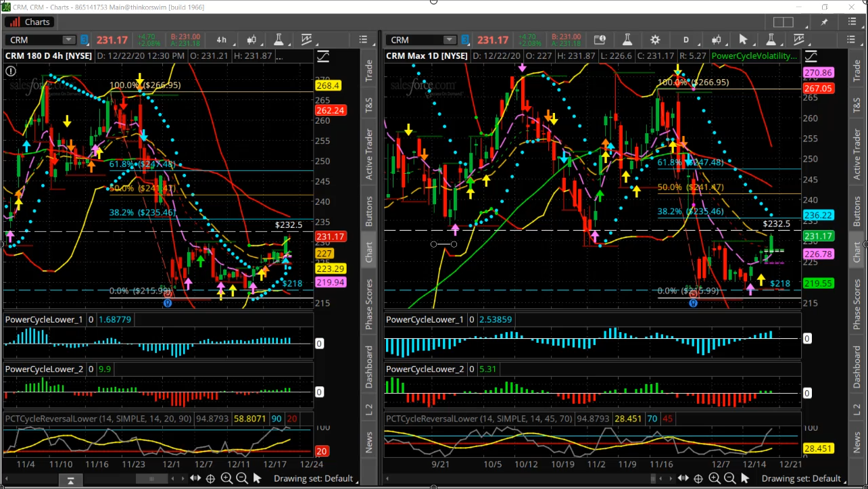The width and height of the screenshot is (868, 489).
Task: Zoom out on left chart
Action: pyautogui.click(x=241, y=478)
